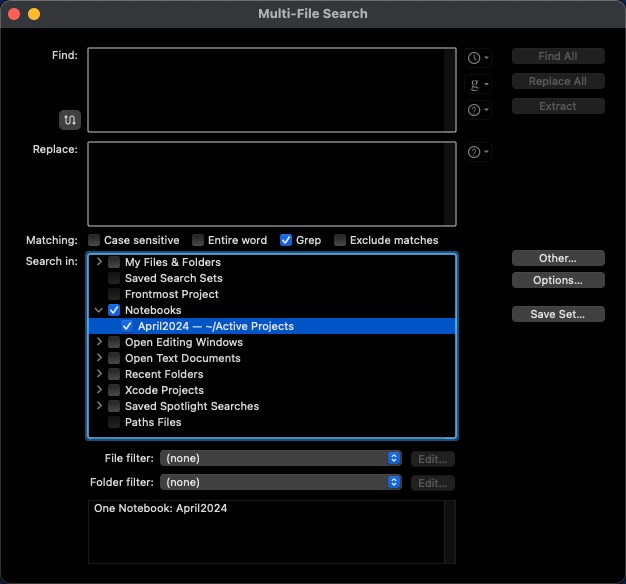Screen dimensions: 626x584
Task: Expand Recent Folders
Action: [99, 374]
